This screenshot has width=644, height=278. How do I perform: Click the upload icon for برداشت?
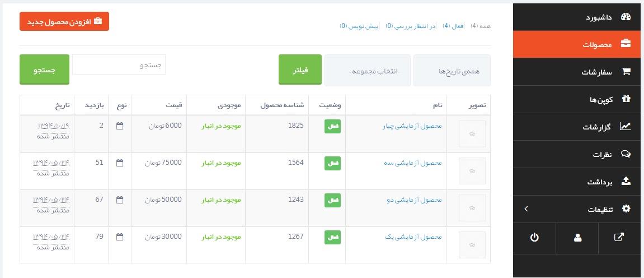[626, 182]
